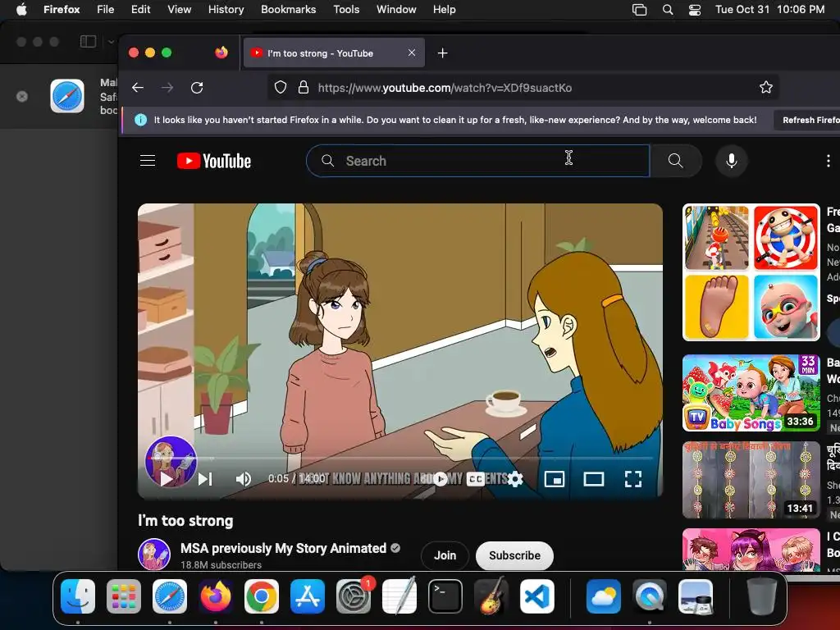Toggle the autoplay switch

[x=441, y=478]
